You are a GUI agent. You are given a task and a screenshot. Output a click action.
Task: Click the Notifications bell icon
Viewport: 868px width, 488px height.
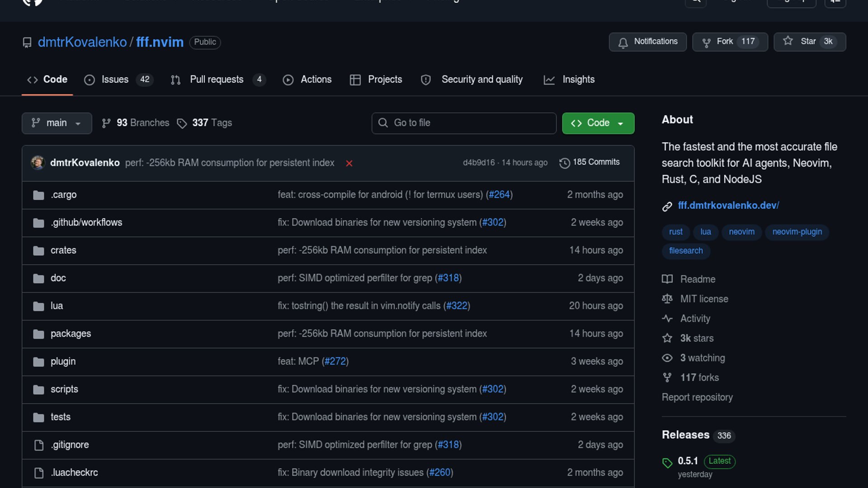623,42
